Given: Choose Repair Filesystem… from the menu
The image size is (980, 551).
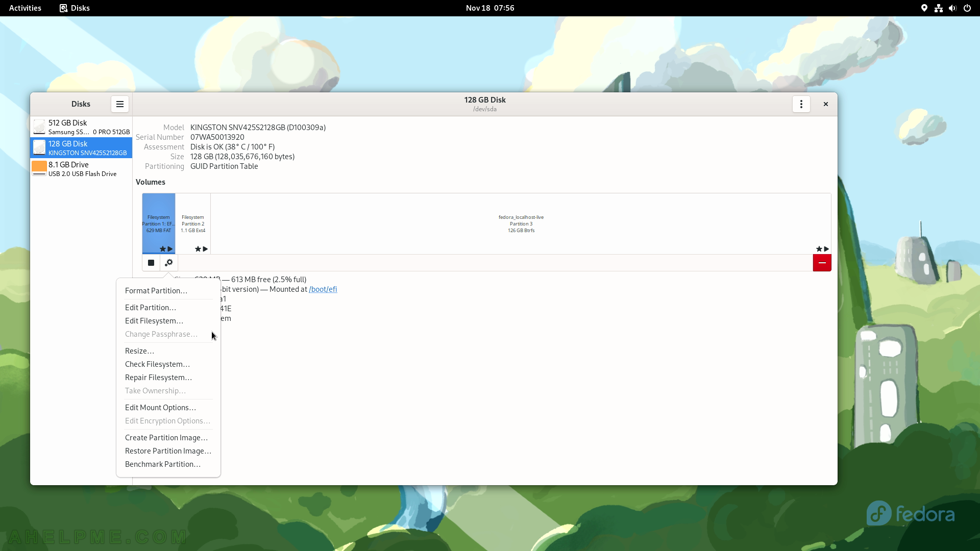Looking at the screenshot, I should coord(168,378).
